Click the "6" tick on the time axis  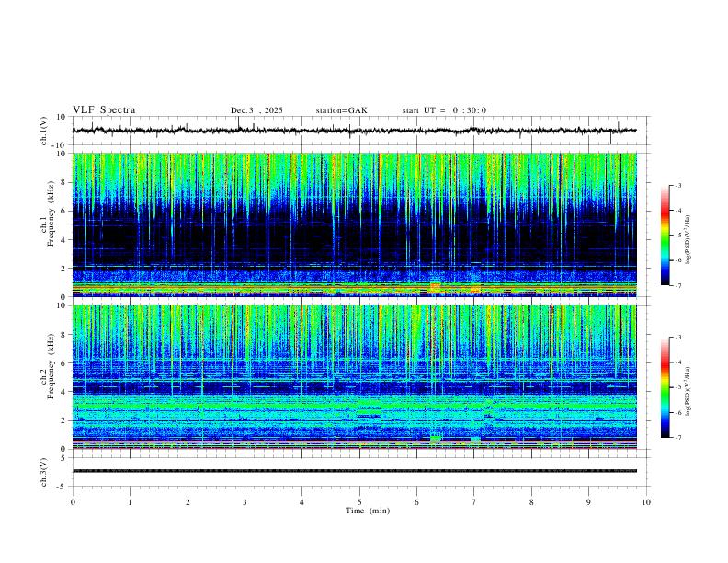[416, 502]
